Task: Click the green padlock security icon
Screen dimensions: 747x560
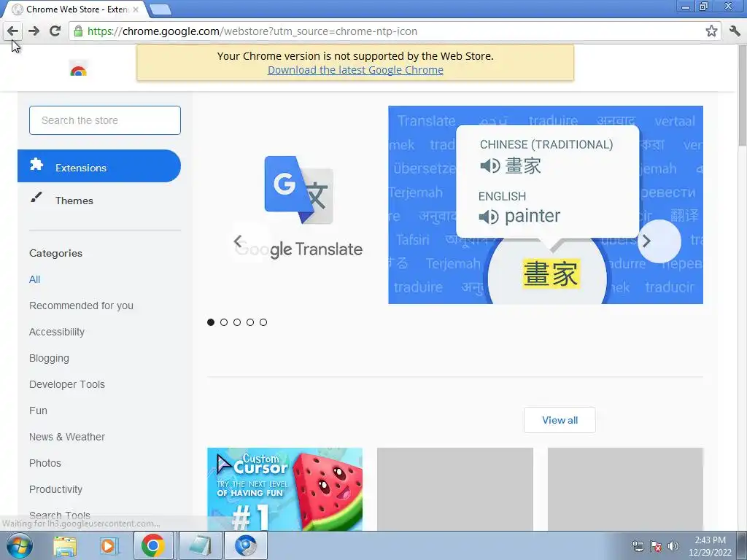Action: (x=78, y=31)
